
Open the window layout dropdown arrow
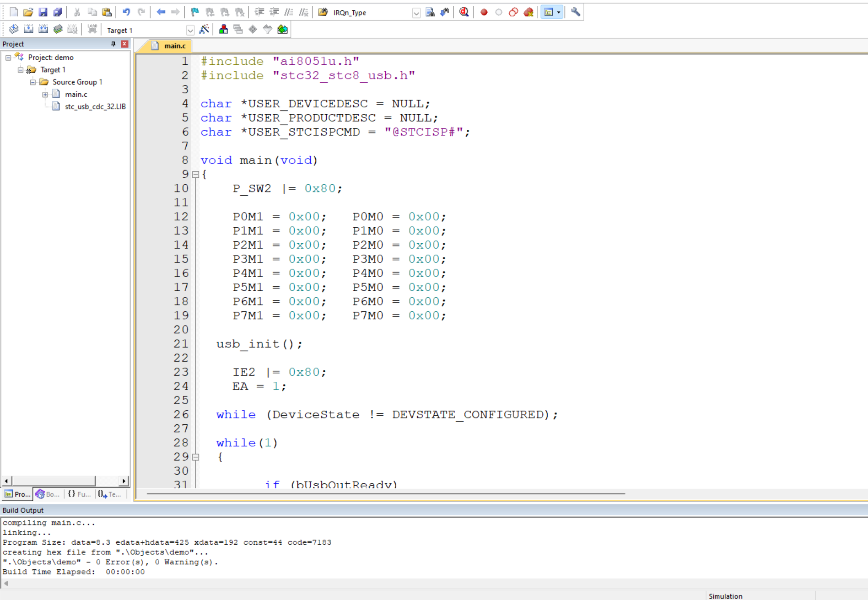point(559,12)
